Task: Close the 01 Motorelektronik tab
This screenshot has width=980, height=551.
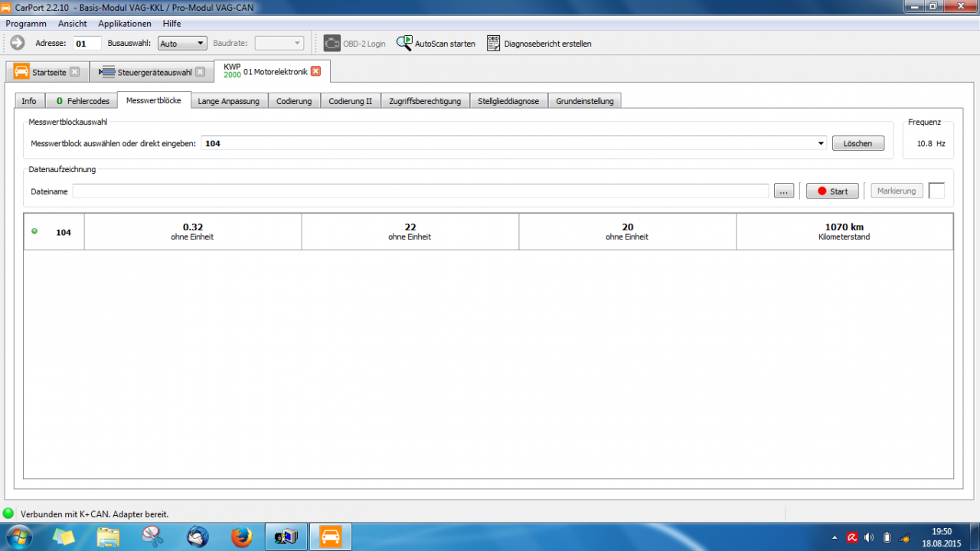Action: tap(315, 71)
